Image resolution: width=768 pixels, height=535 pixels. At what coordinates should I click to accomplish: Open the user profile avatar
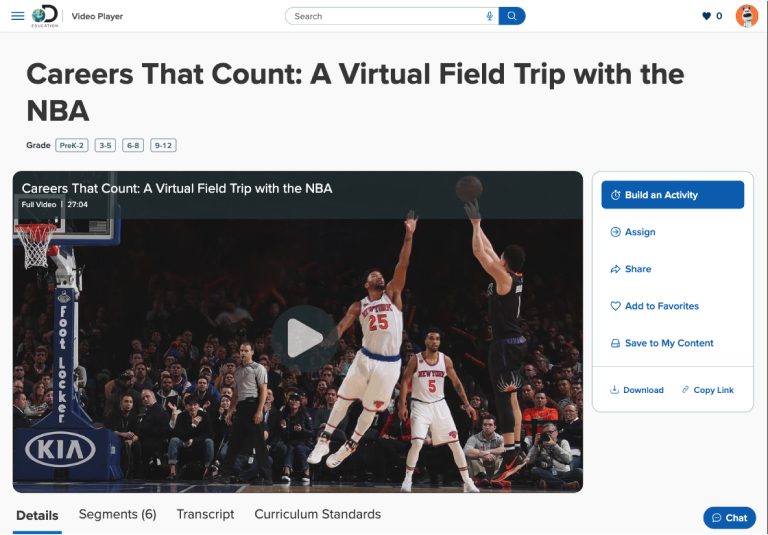click(x=746, y=16)
